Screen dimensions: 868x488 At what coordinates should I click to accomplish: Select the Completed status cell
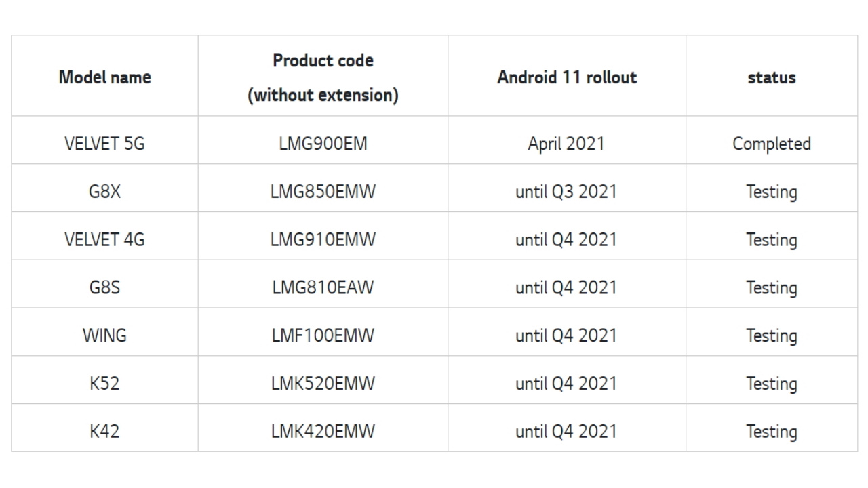tap(772, 144)
